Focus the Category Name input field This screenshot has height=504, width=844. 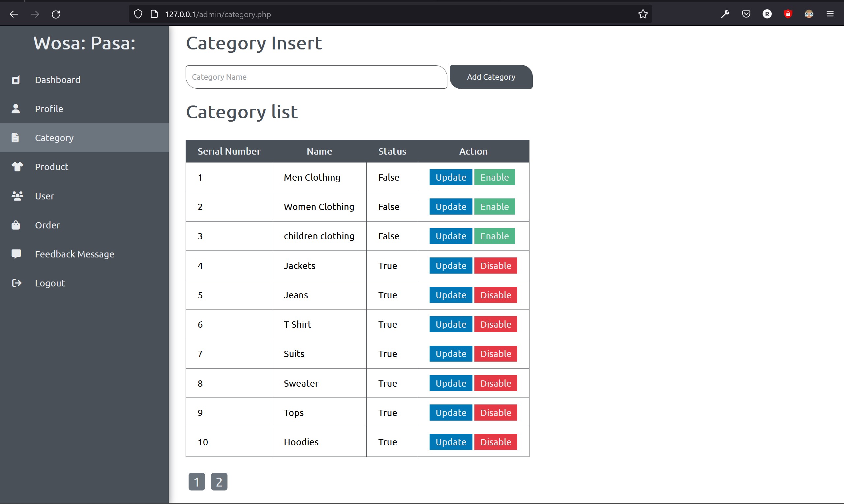(316, 77)
